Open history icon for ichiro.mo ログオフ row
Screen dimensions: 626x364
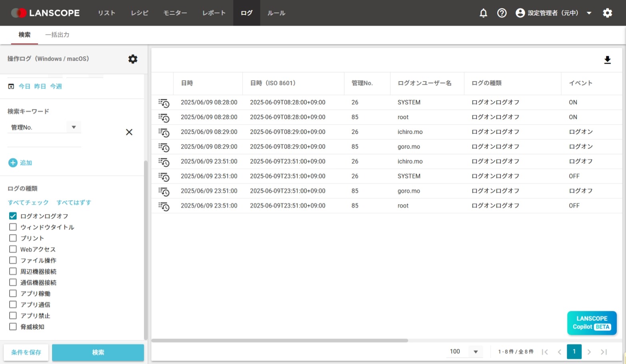coord(164,162)
